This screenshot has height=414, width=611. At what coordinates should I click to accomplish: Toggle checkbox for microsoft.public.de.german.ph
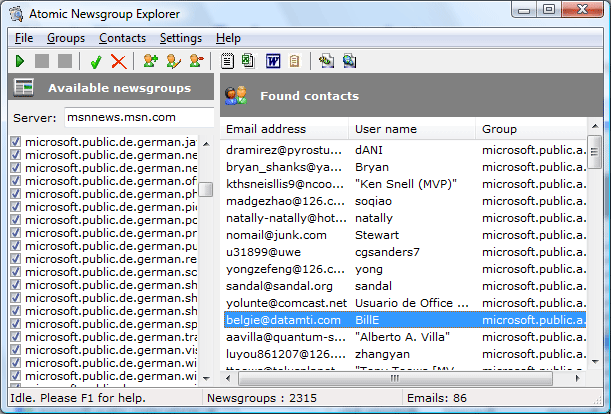coord(16,193)
